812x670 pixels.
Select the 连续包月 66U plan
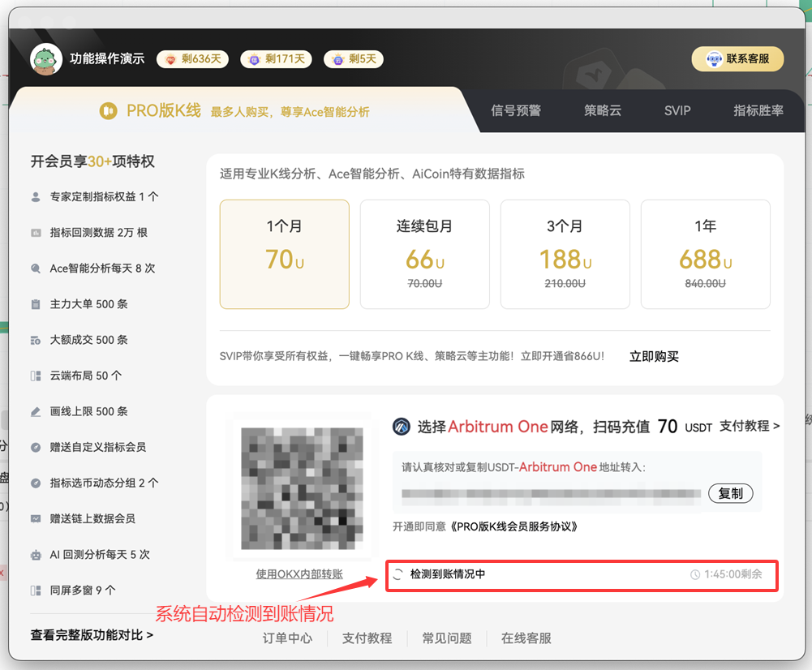point(424,254)
